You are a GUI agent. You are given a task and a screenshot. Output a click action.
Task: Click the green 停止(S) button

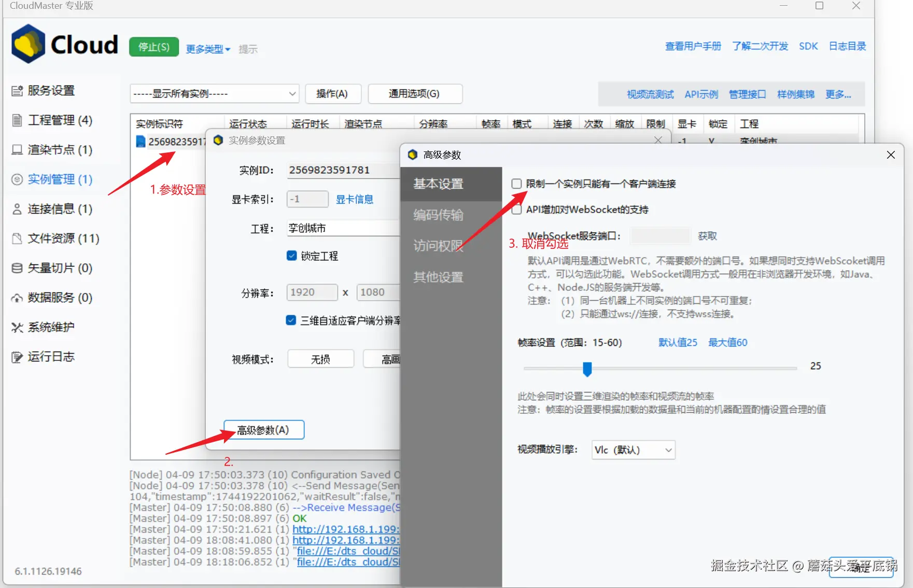click(154, 47)
